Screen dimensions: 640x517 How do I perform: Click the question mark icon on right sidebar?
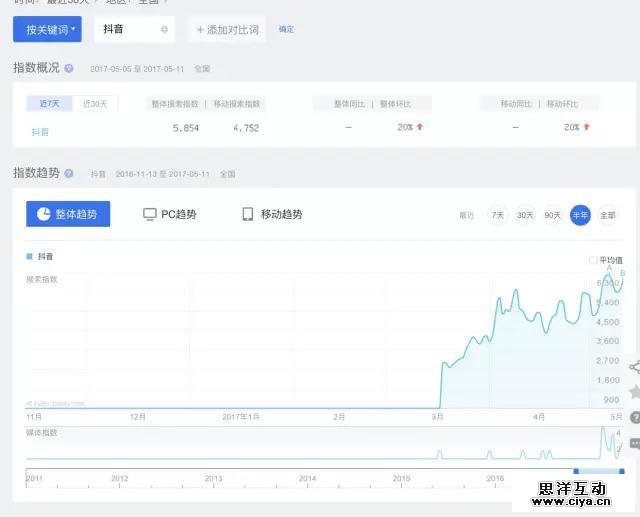pos(635,416)
